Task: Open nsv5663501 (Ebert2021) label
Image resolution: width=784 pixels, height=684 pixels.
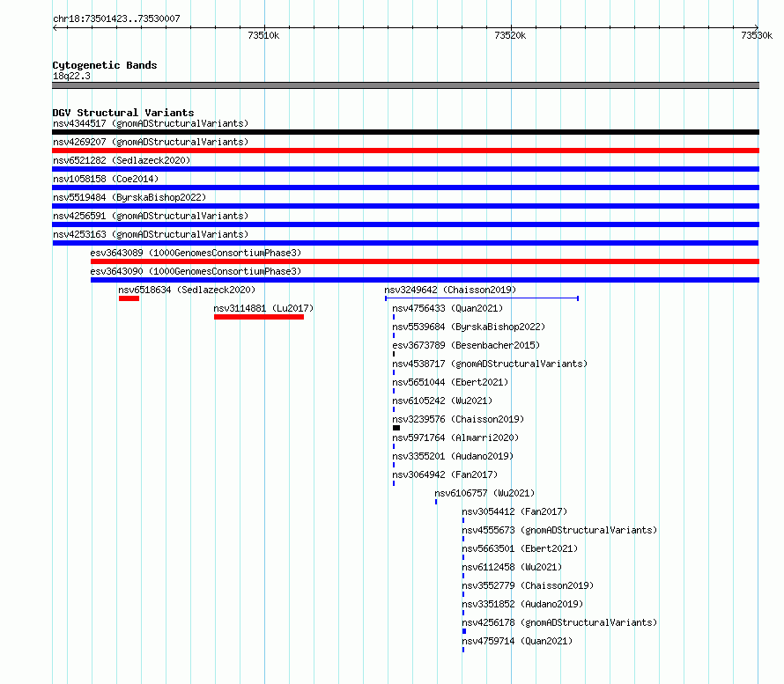Action: point(520,548)
